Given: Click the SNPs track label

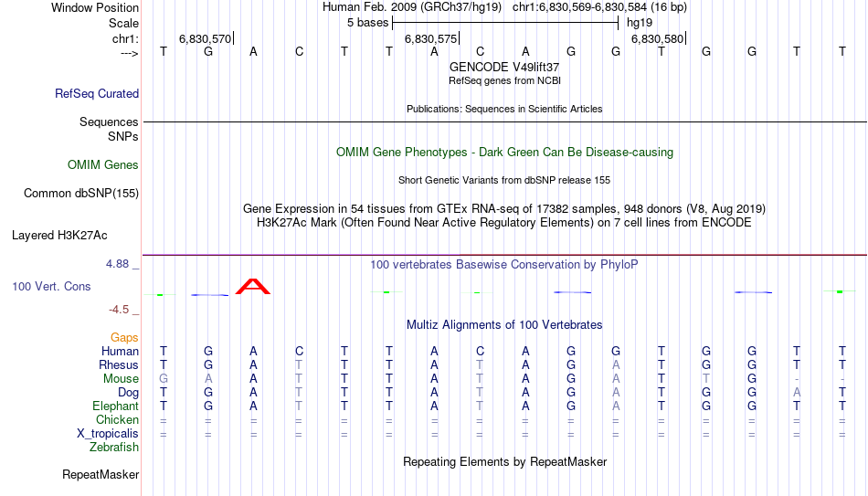Looking at the screenshot, I should click(x=123, y=136).
